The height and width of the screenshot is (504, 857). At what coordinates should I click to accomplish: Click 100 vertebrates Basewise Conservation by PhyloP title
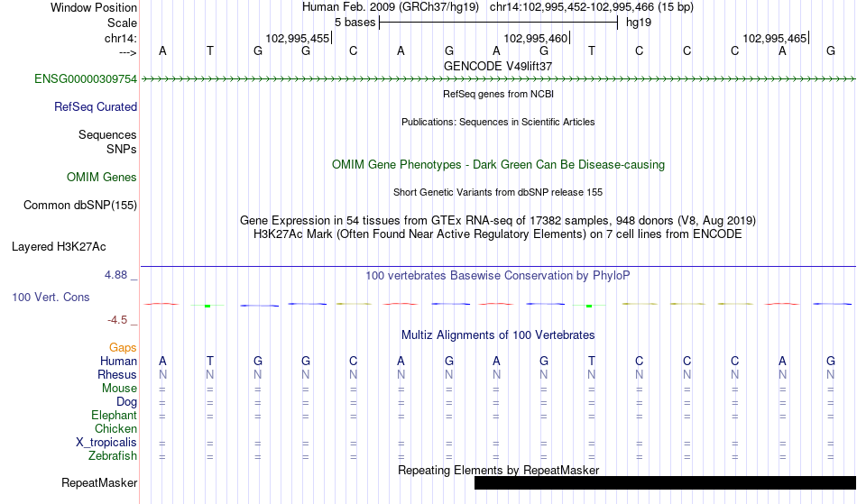pos(497,276)
